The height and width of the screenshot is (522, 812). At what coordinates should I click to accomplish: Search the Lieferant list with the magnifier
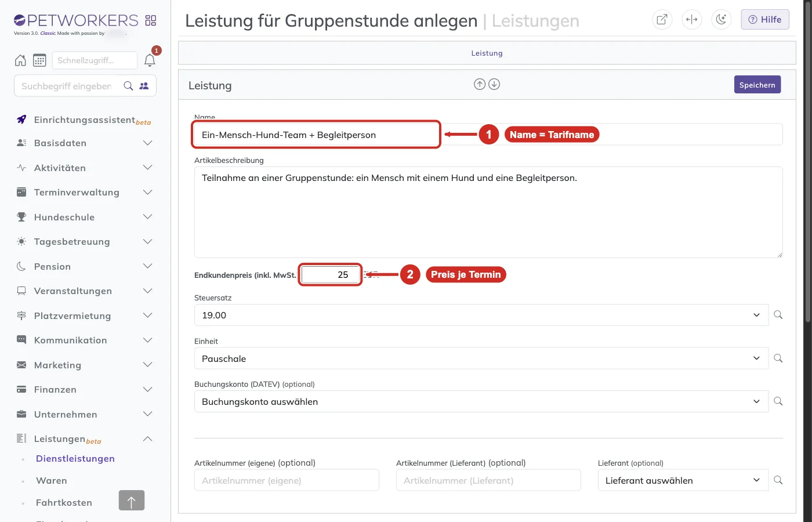tap(778, 480)
